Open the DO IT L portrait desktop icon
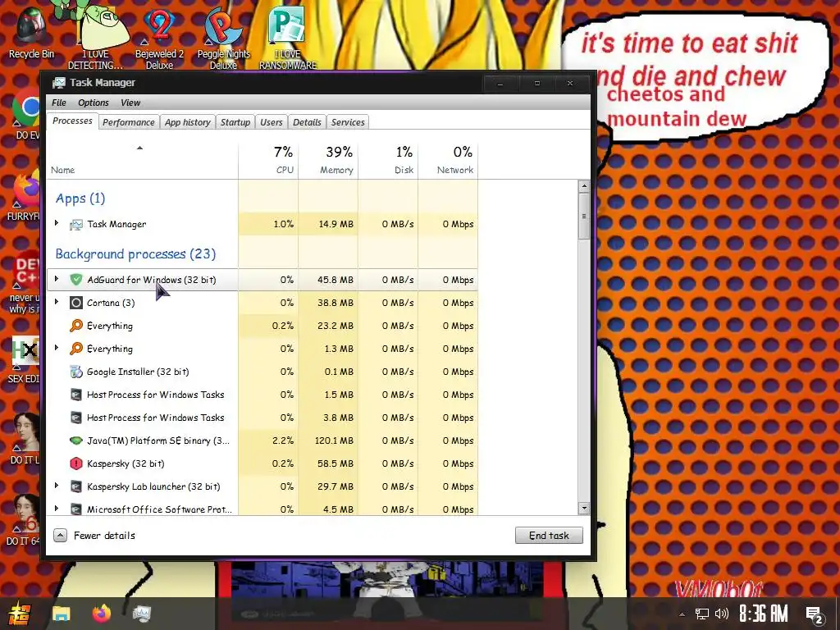This screenshot has width=840, height=630. point(25,438)
